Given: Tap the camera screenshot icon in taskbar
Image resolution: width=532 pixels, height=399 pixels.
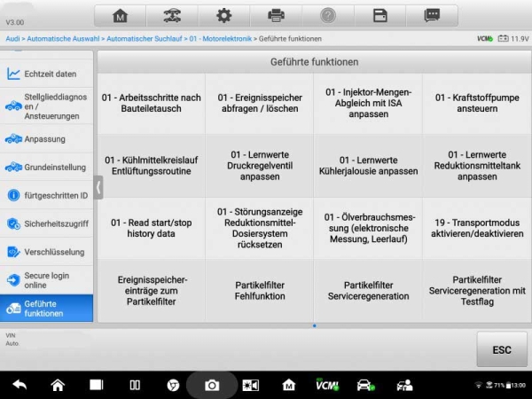Looking at the screenshot, I should (212, 385).
